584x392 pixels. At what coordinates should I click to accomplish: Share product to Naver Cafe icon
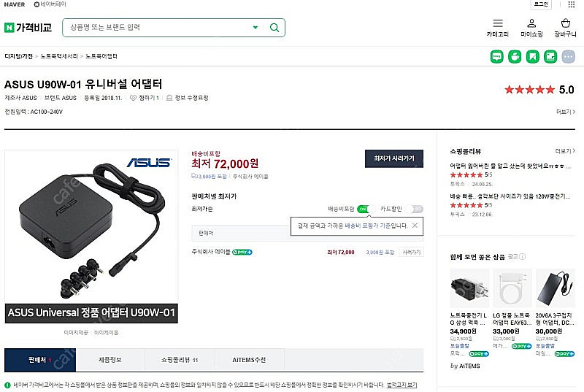[x=515, y=56]
